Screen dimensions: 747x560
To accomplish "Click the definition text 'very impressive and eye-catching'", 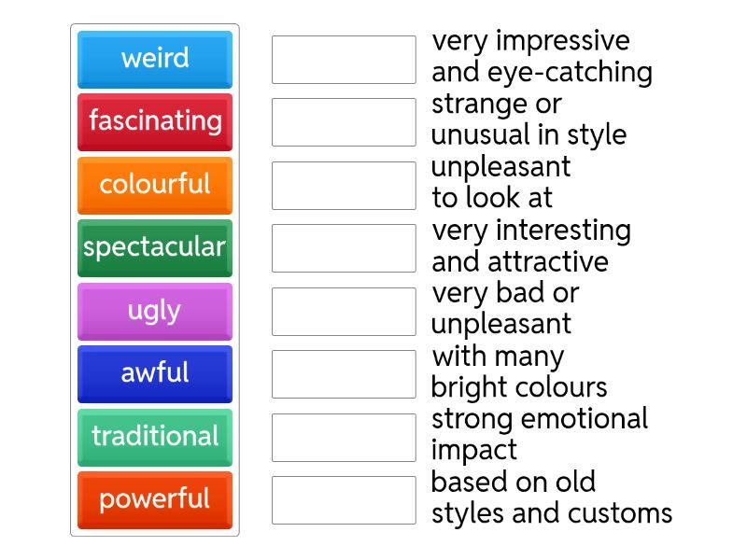I will (542, 57).
